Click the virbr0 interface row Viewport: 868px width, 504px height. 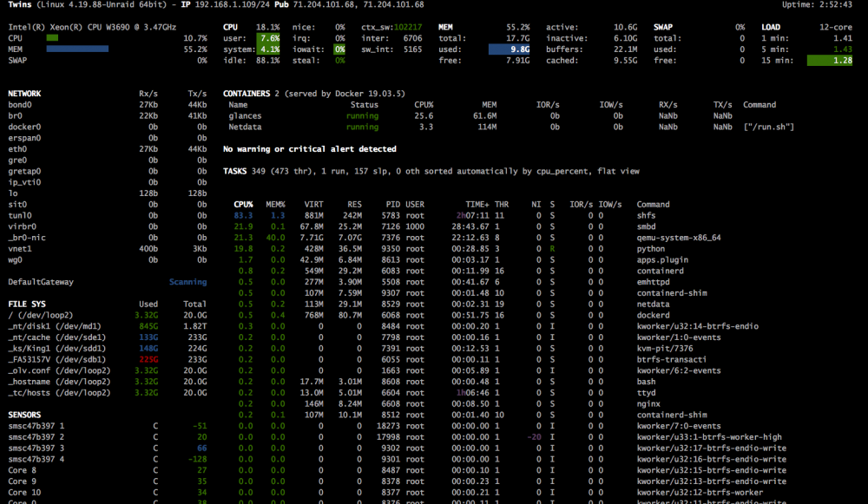(108, 226)
